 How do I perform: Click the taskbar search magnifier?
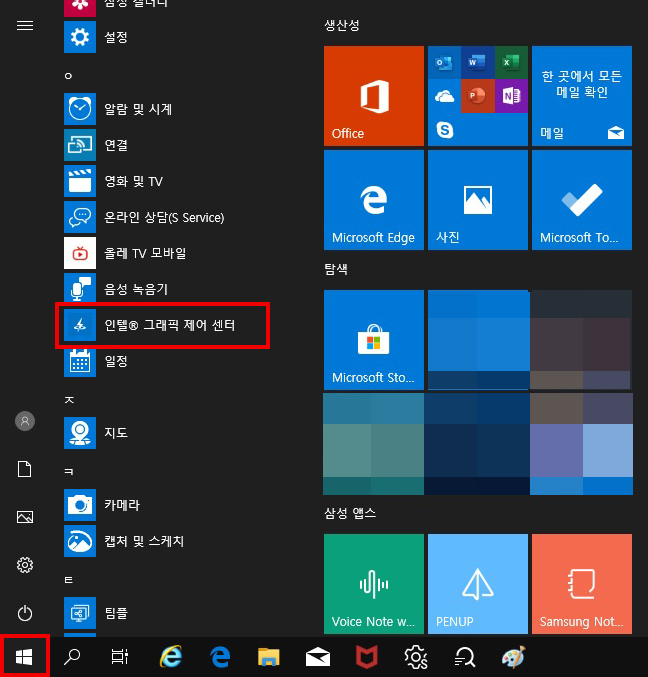(x=72, y=657)
